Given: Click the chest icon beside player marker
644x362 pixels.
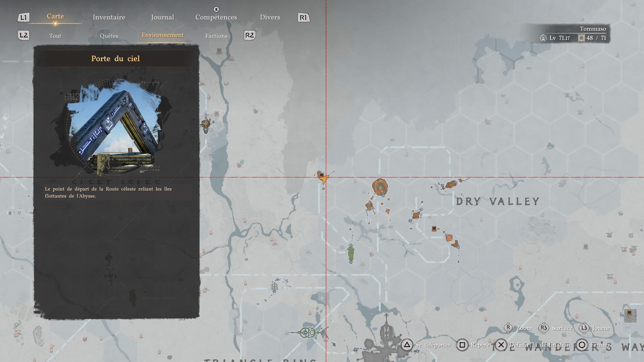Looking at the screenshot, I should [x=321, y=175].
